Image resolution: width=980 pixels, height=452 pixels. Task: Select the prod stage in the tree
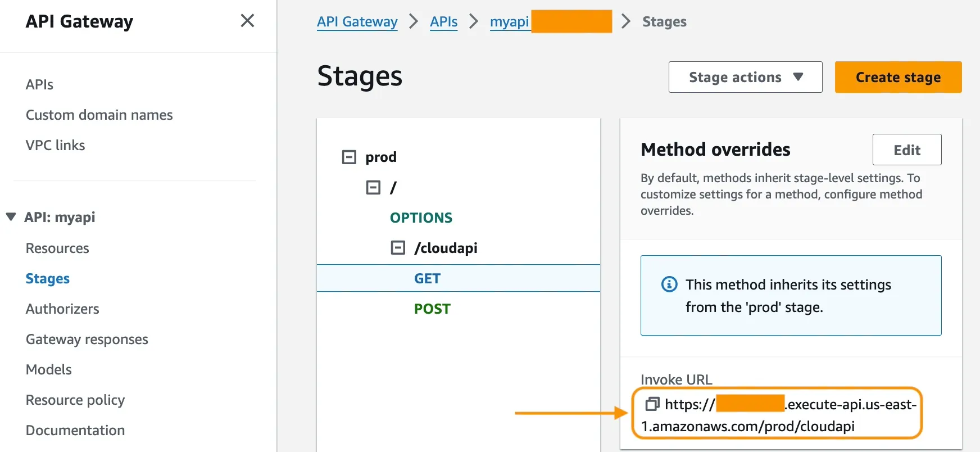coord(381,157)
